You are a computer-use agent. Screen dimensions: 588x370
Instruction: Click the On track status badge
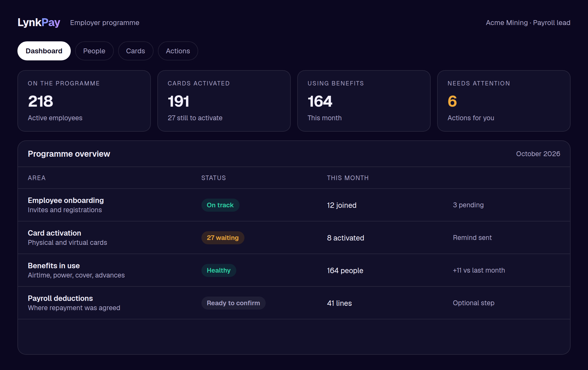[x=220, y=205]
